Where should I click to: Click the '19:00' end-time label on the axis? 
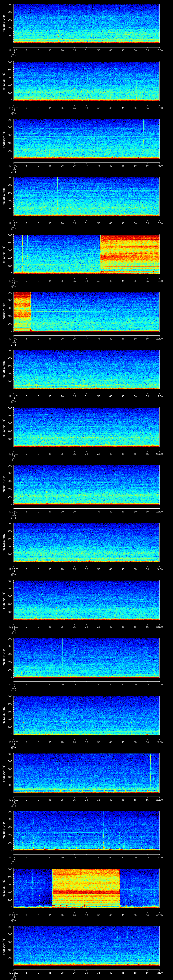(160, 281)
